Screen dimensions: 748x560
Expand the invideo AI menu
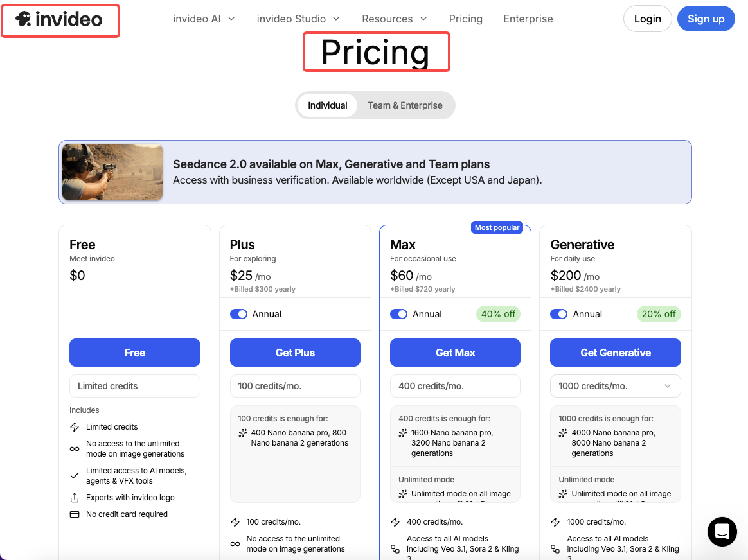click(204, 19)
